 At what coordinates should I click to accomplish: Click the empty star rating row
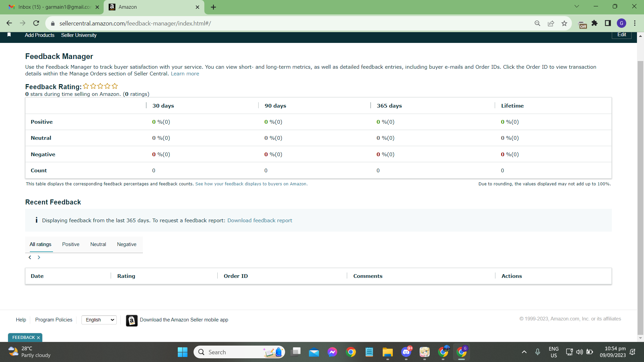(x=100, y=86)
